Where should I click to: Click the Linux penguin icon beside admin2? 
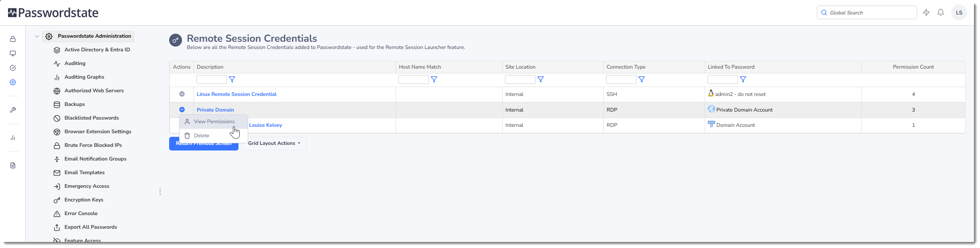click(x=711, y=93)
